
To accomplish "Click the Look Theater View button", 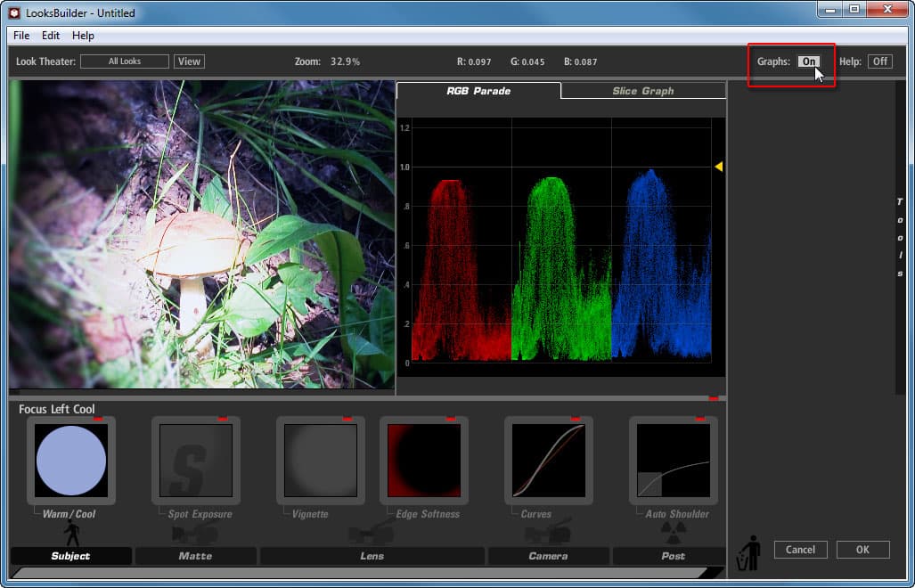I will click(189, 61).
